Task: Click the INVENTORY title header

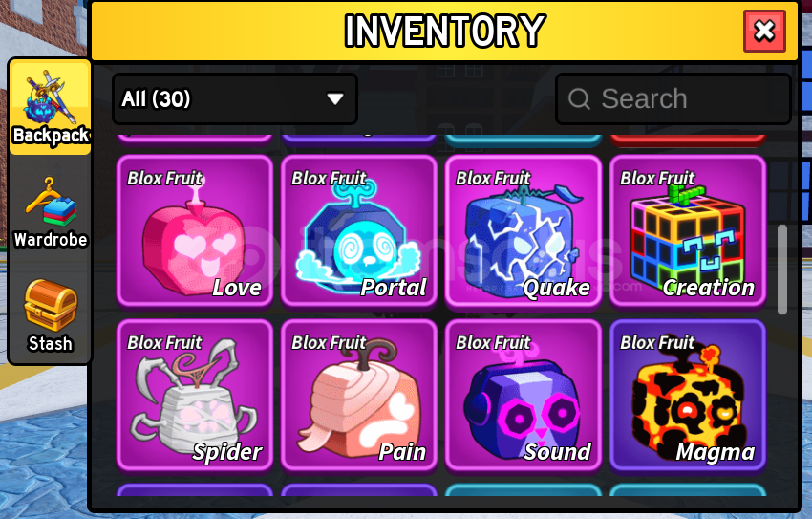Action: (x=445, y=32)
